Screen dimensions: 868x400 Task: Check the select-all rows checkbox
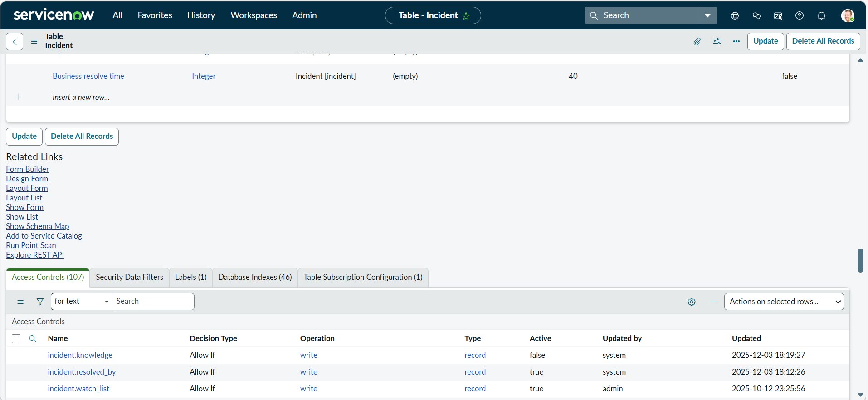(16, 339)
